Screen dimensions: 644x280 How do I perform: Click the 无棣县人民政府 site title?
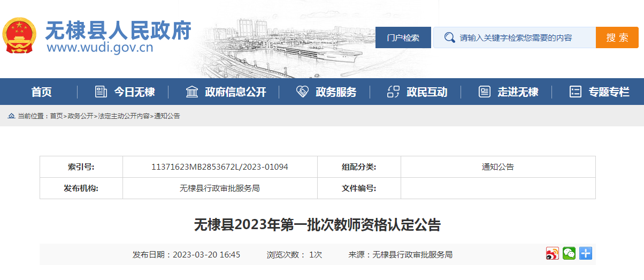[118, 31]
